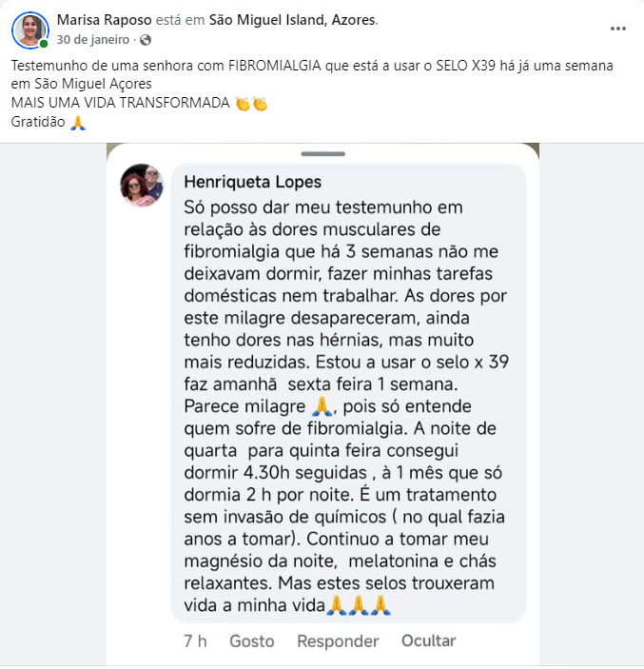Open the three-dot post options menu
The image size is (644, 669).
617,29
